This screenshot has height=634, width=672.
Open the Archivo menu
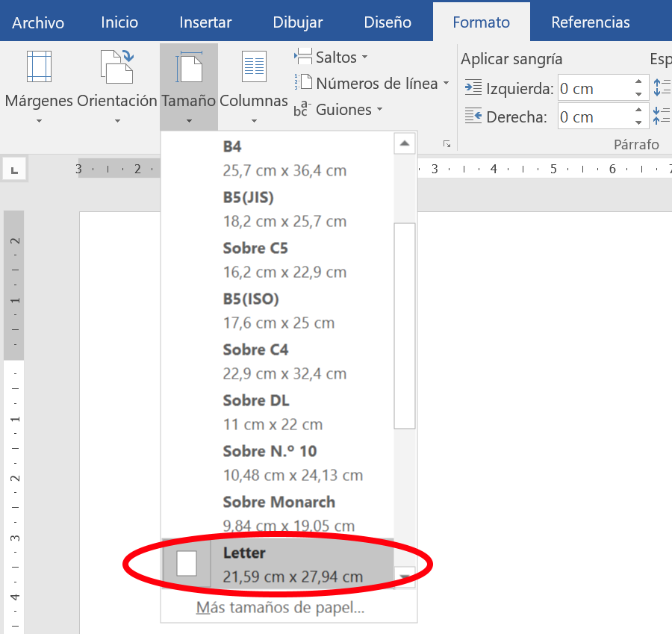pyautogui.click(x=38, y=22)
